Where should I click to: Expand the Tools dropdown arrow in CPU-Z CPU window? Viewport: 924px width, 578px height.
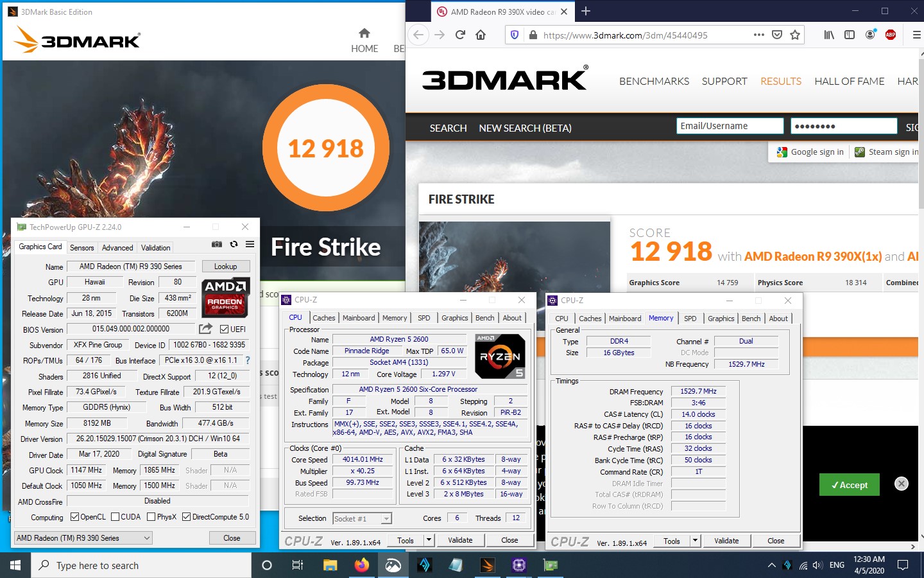coord(429,540)
